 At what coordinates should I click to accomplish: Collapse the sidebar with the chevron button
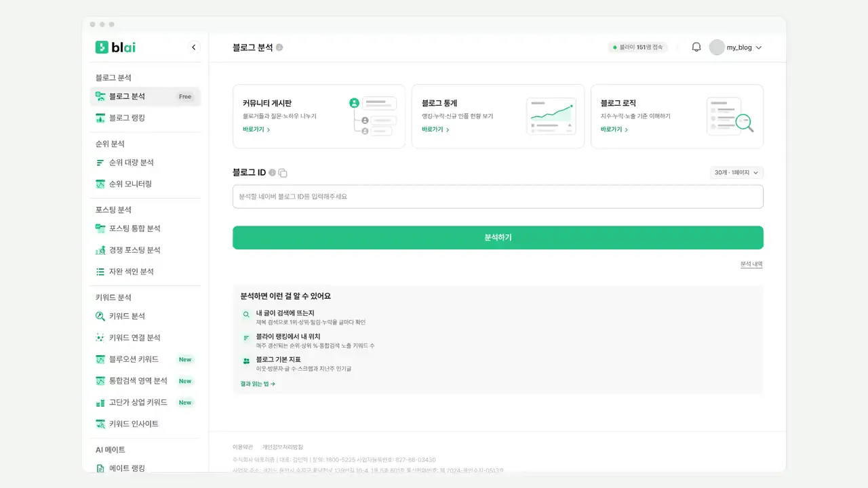(x=194, y=47)
